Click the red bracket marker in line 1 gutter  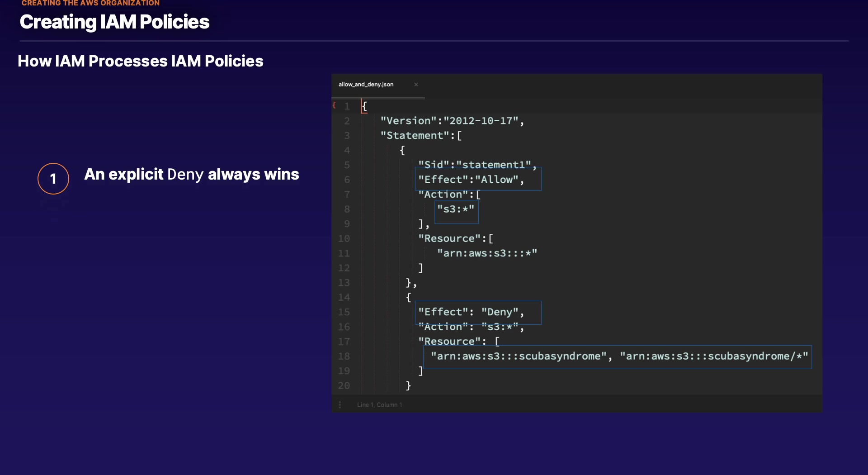click(334, 105)
